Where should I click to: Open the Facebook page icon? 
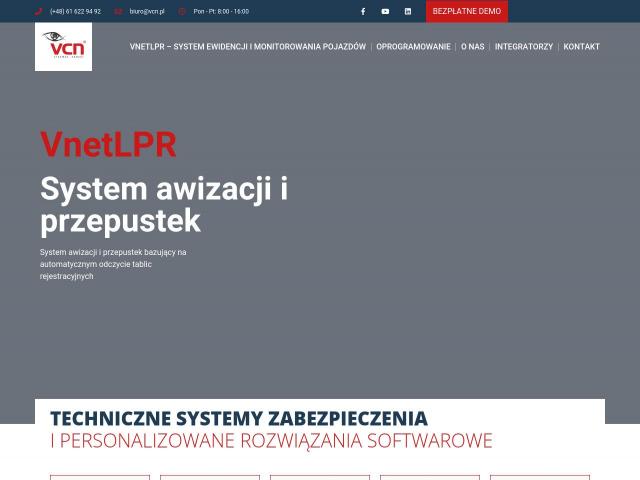tap(363, 11)
